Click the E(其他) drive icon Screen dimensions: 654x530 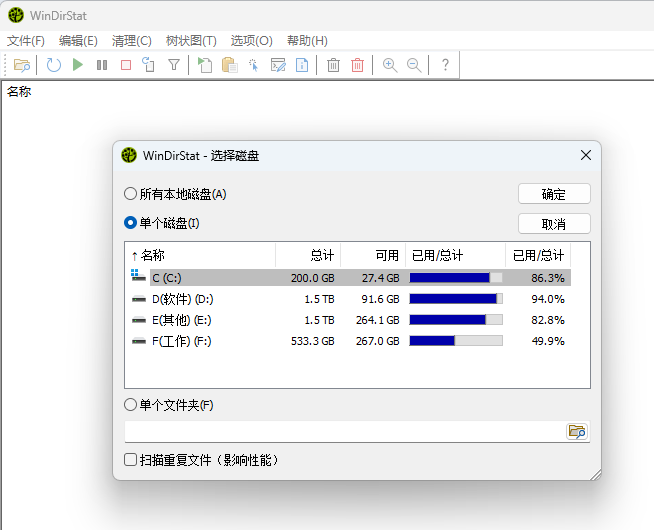pos(138,320)
